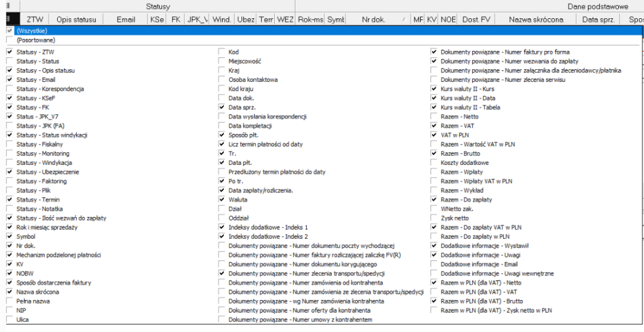Uncheck Indeksy dodatkowe - Indeks 2

click(222, 236)
